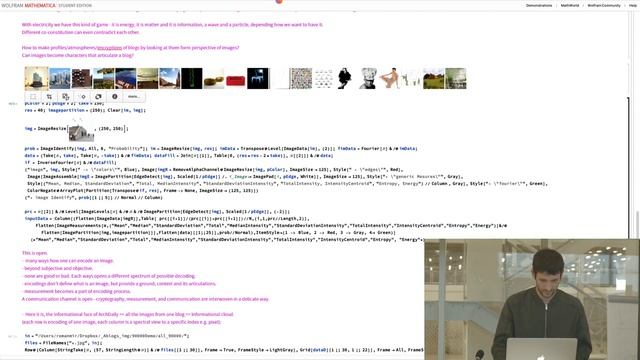Click the 'ColorNegate@ArrayPlot' code line
Image resolution: width=640 pixels, height=360 pixels.
click(x=142, y=190)
